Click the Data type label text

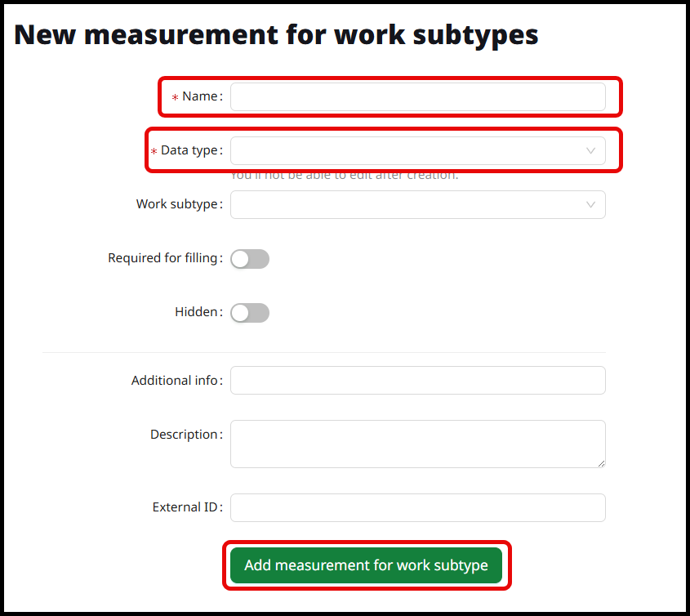pos(189,150)
